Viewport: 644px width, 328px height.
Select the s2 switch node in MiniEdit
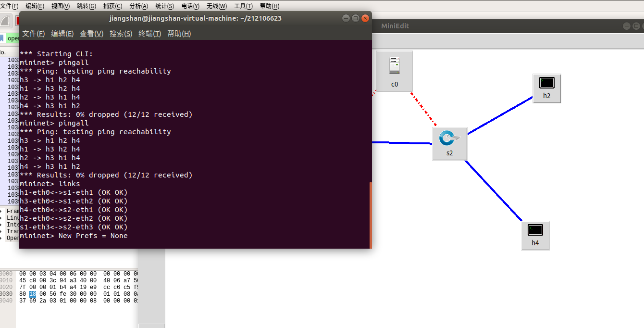[x=449, y=143]
